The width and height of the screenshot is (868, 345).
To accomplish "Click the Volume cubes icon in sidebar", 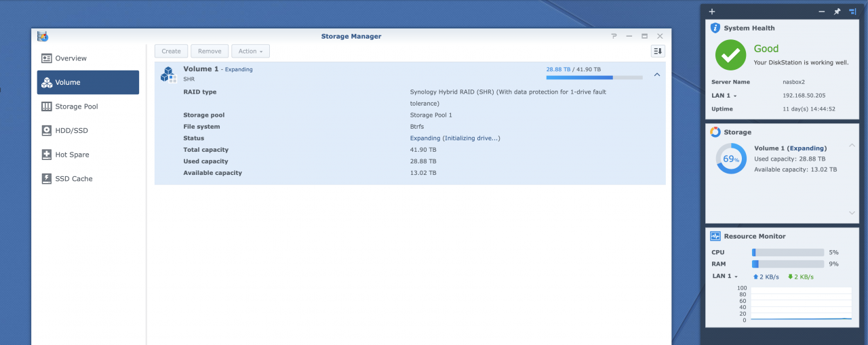I will click(x=47, y=83).
